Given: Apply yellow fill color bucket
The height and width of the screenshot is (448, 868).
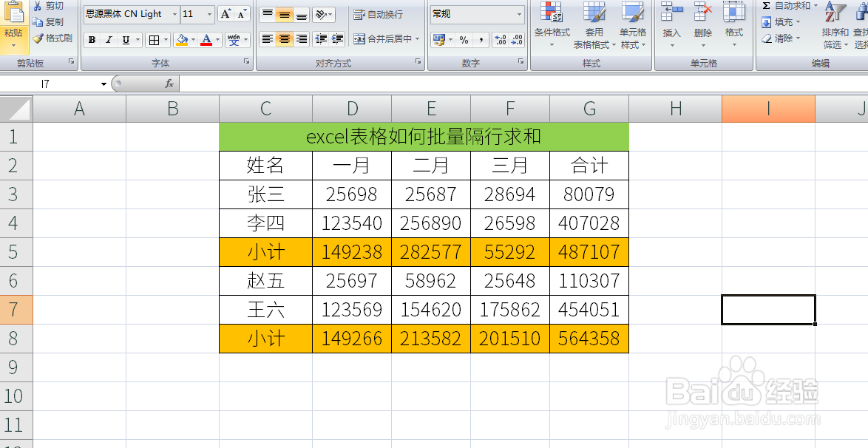Looking at the screenshot, I should [x=182, y=39].
